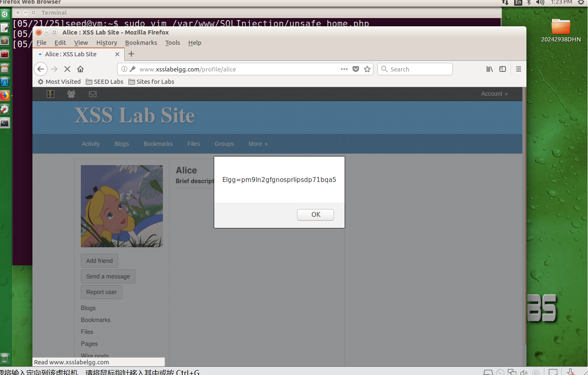This screenshot has width=588, height=375.
Task: Click Elgg profile avatar topbar icon
Action: click(x=50, y=94)
